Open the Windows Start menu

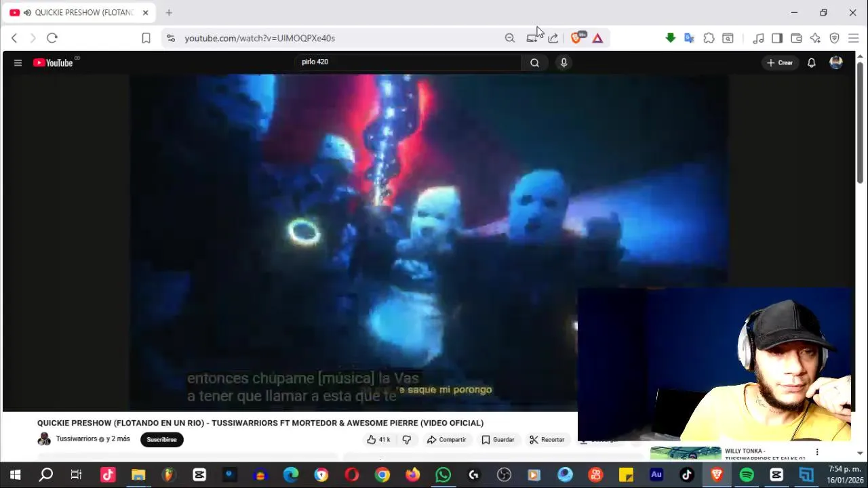tap(15, 475)
